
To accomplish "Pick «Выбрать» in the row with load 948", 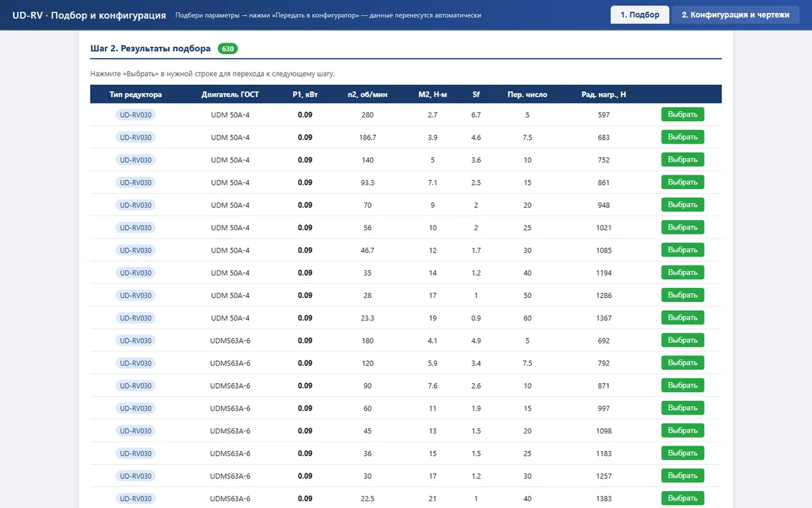I will click(x=683, y=205).
